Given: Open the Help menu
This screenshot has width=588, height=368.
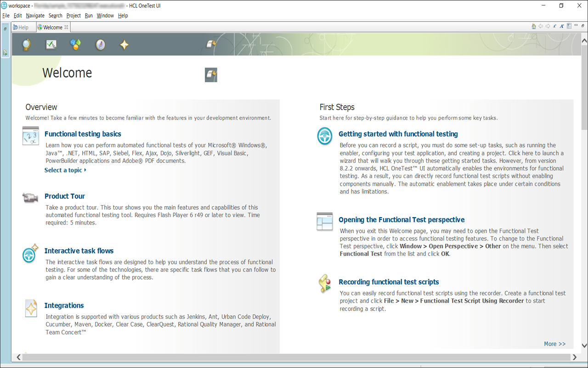Looking at the screenshot, I should [x=123, y=16].
